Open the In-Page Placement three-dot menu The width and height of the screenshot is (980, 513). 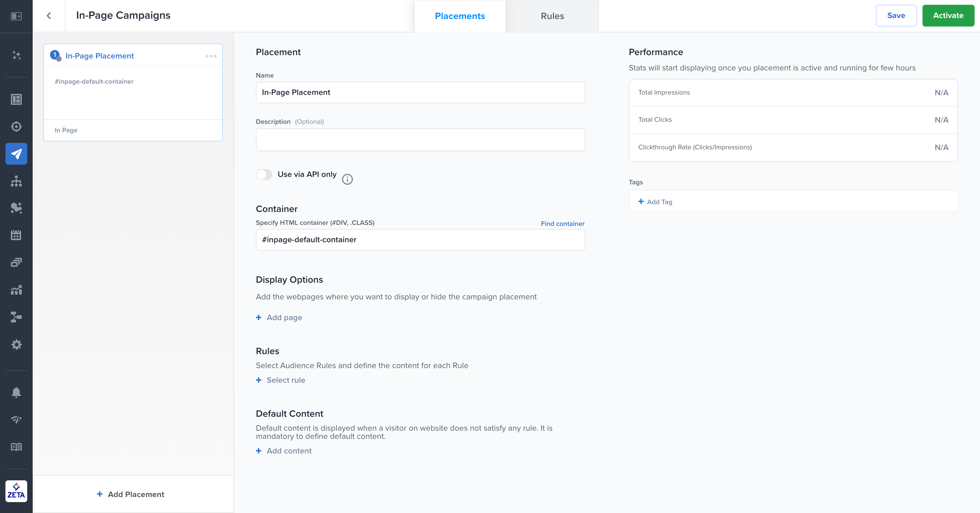click(x=211, y=56)
